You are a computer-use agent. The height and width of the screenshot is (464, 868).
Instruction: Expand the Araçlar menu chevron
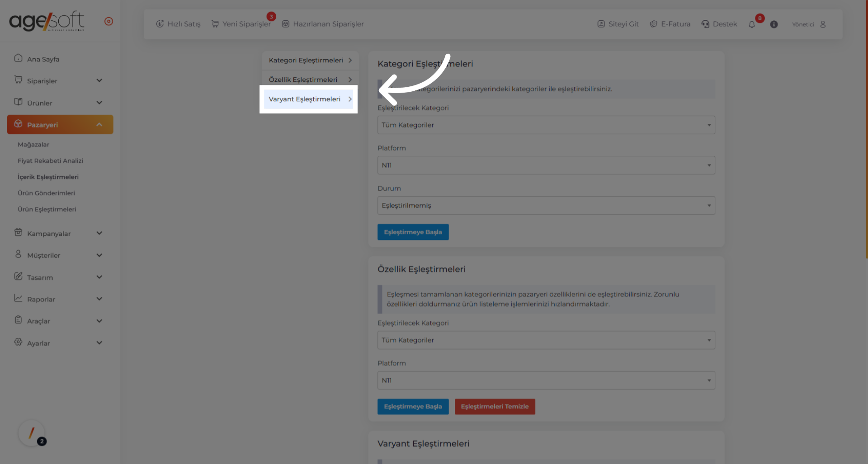coord(99,321)
